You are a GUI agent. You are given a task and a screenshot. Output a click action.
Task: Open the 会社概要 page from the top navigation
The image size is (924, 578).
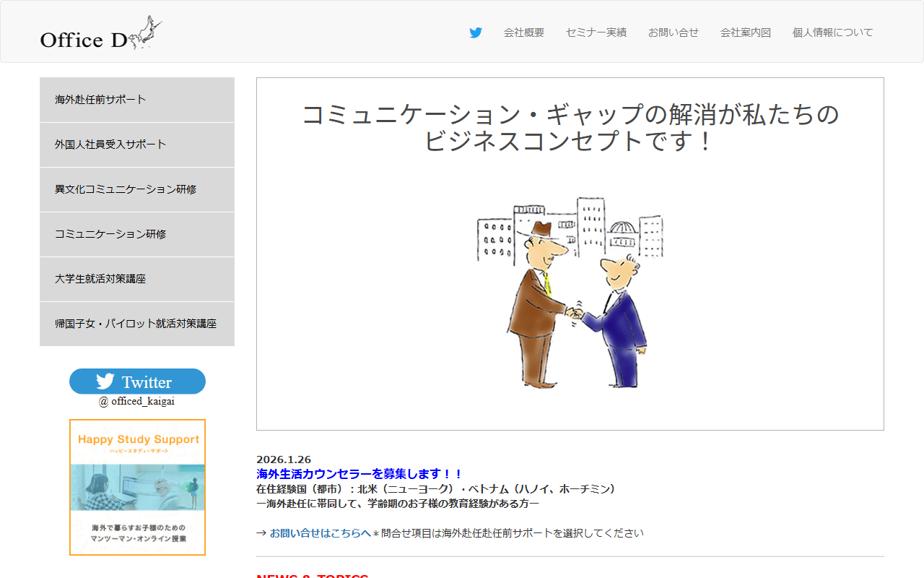click(x=523, y=32)
